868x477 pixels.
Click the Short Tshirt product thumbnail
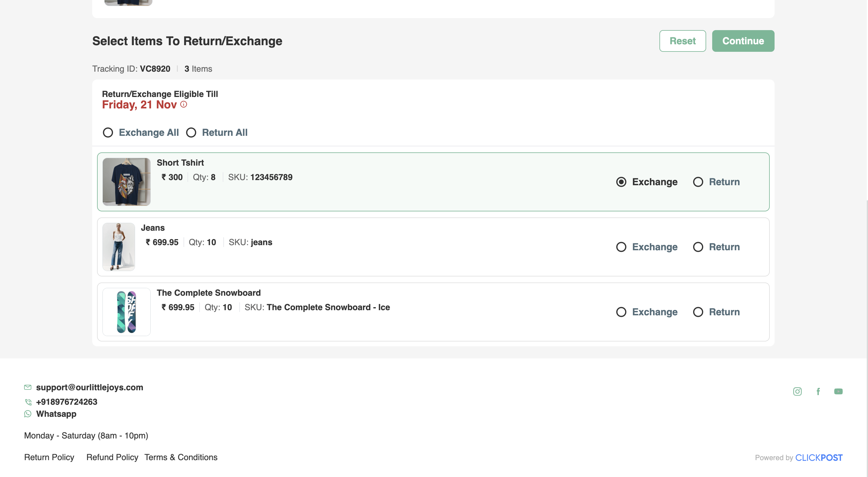[126, 182]
